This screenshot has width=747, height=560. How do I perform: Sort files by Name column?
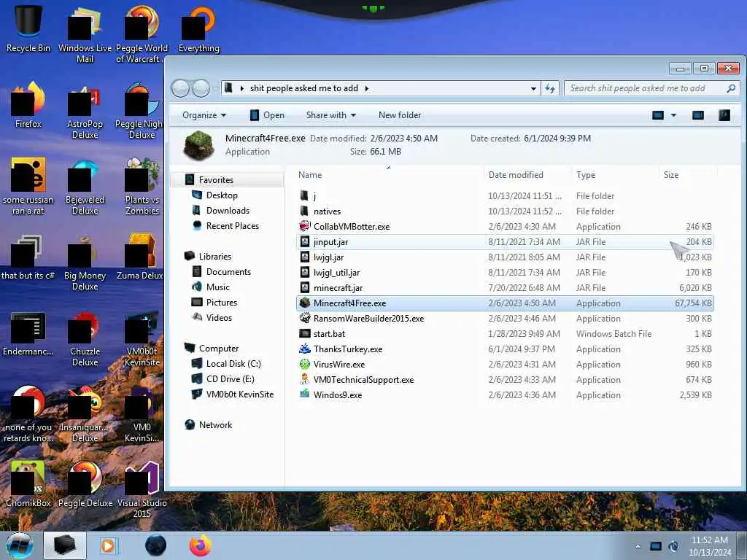[388, 175]
